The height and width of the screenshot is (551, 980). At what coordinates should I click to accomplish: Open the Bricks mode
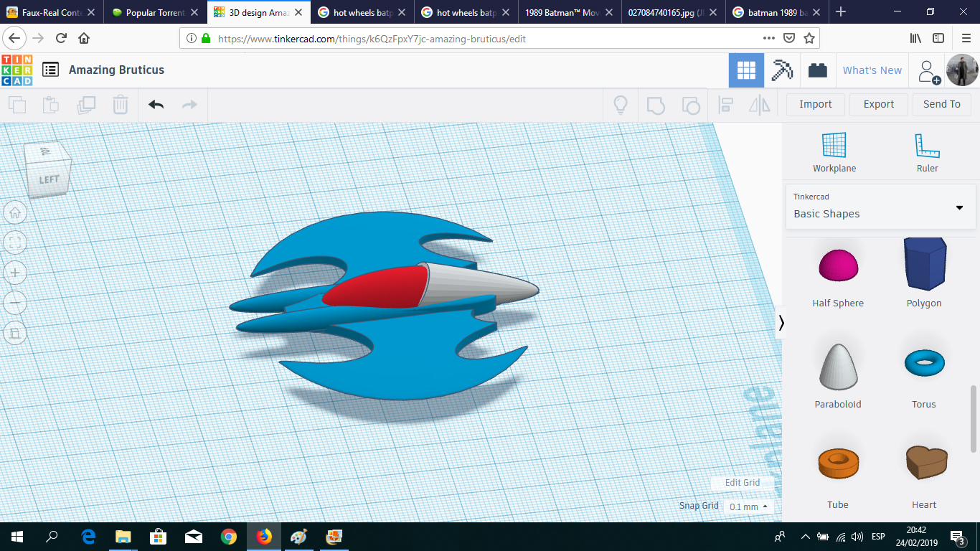(817, 70)
